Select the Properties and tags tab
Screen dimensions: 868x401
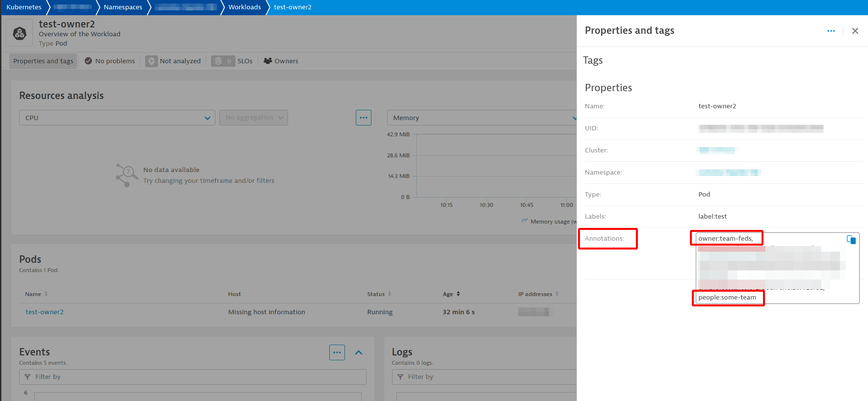[43, 61]
